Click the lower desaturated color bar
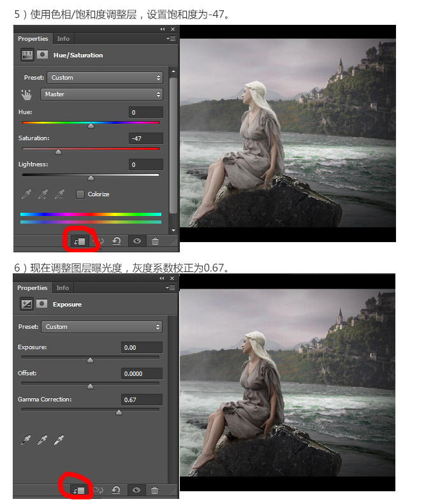The height and width of the screenshot is (504, 426). 91,222
